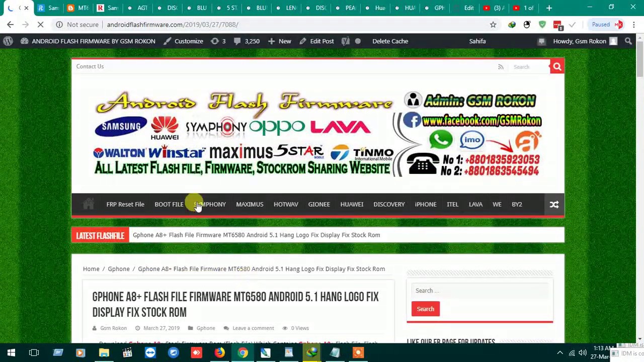Click the random article shuffle icon

coord(554,204)
